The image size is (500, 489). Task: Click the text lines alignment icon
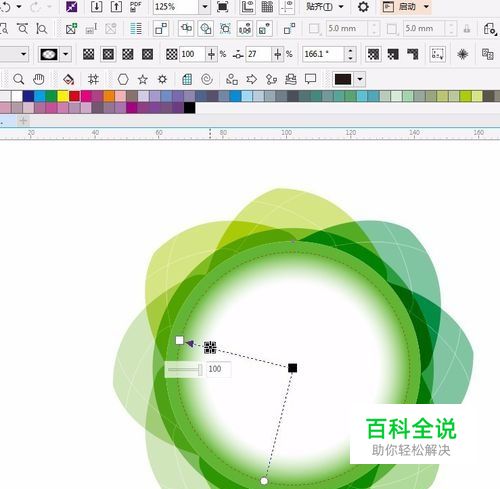[x=136, y=29]
